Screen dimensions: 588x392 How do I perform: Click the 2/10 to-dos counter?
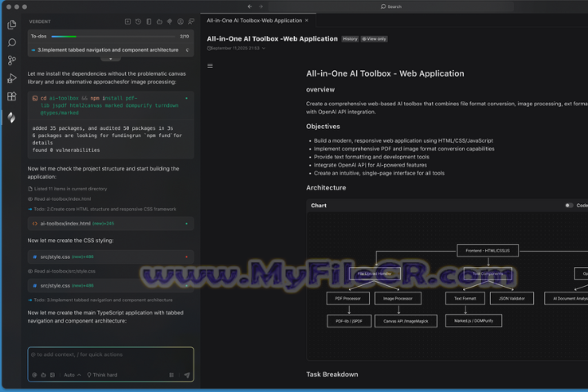point(184,37)
